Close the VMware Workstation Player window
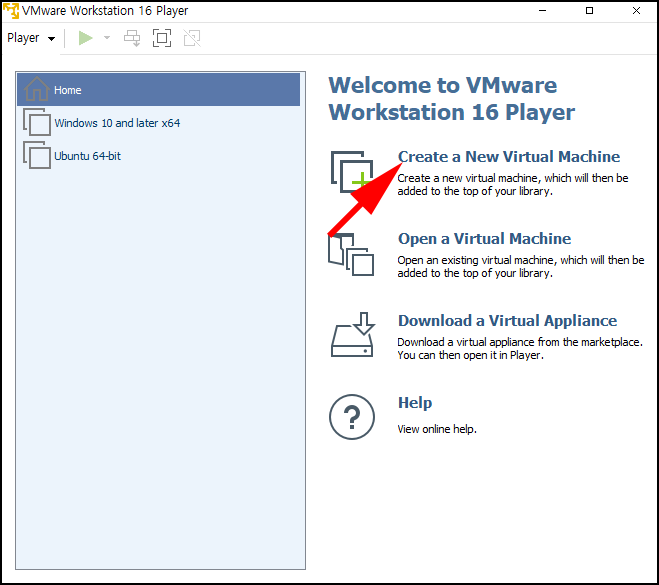 [x=636, y=11]
